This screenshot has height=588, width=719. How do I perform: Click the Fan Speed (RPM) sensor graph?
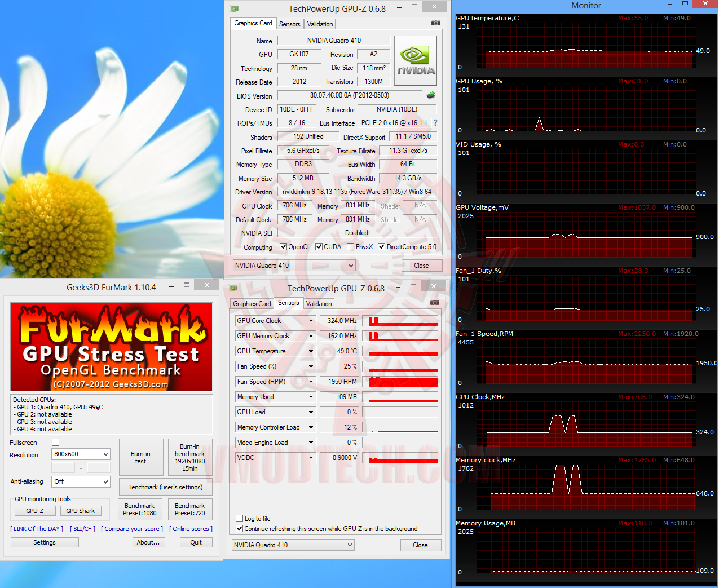tap(400, 382)
